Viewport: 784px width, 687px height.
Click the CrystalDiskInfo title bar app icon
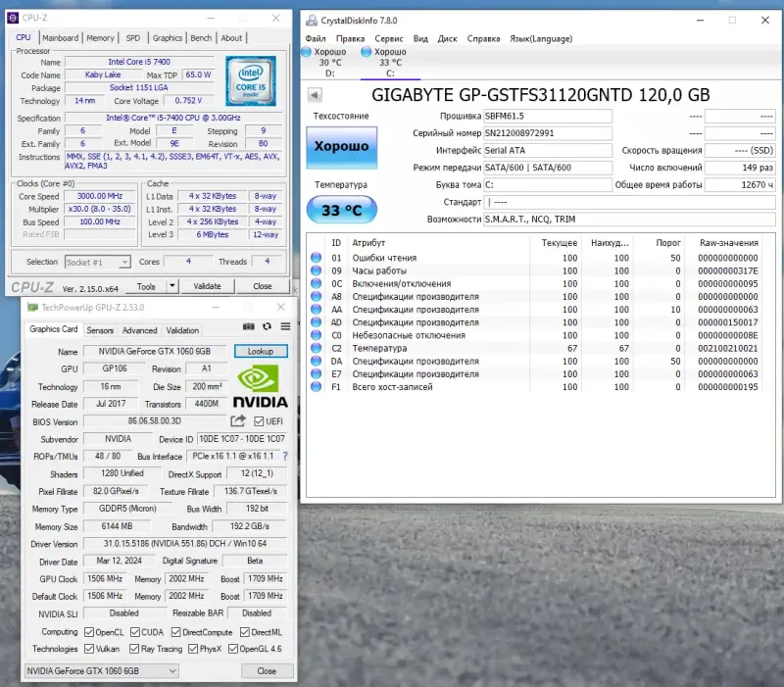tap(312, 20)
